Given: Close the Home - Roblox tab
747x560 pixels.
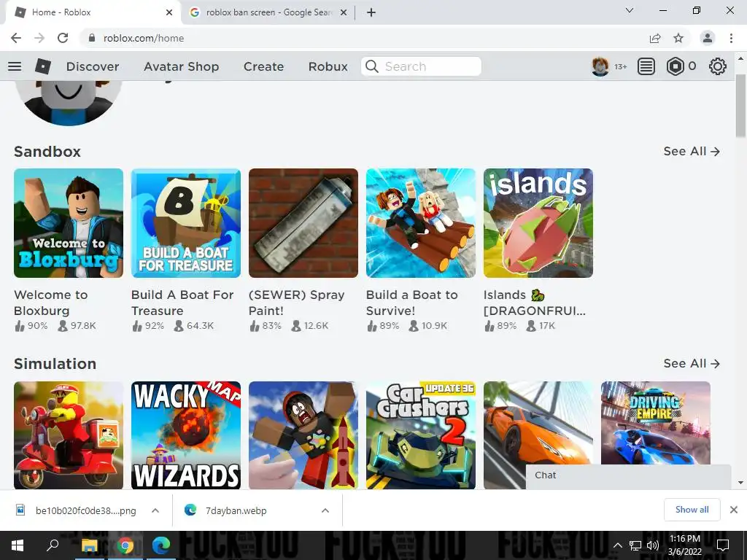Looking at the screenshot, I should pos(169,12).
